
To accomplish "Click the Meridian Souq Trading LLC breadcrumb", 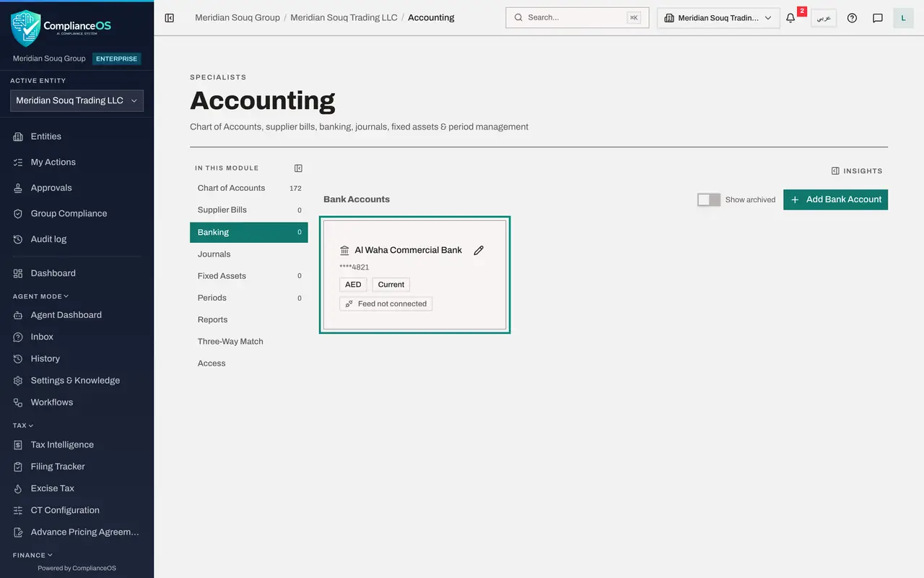I will click(344, 17).
